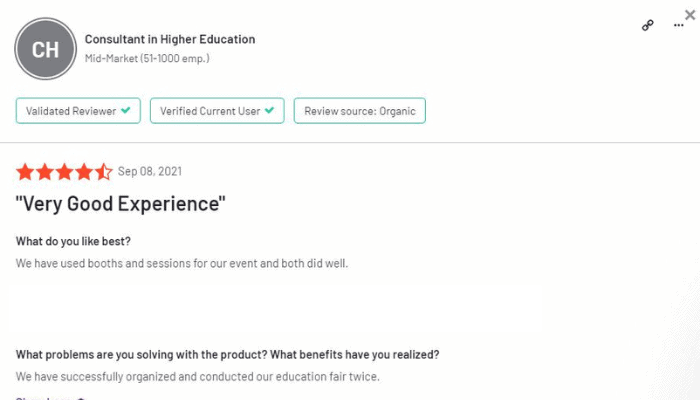The height and width of the screenshot is (400, 700).
Task: Select the Validated Reviewer badge
Action: 78,111
